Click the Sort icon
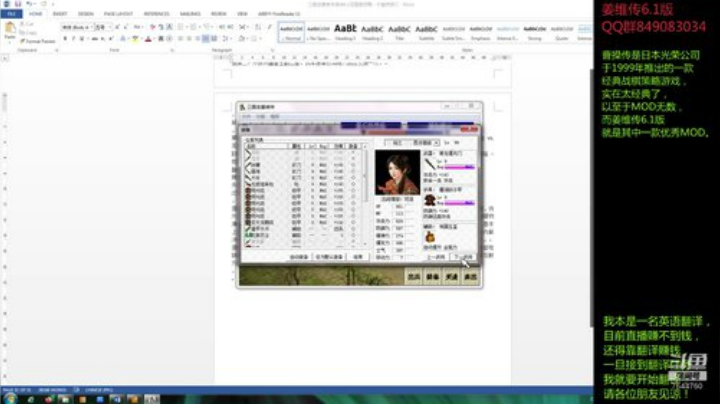This screenshot has width=720, height=404. point(258,27)
